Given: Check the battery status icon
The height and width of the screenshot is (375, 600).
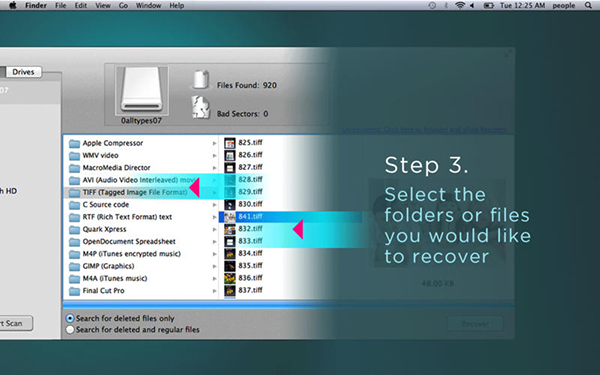Looking at the screenshot, I should pyautogui.click(x=488, y=5).
